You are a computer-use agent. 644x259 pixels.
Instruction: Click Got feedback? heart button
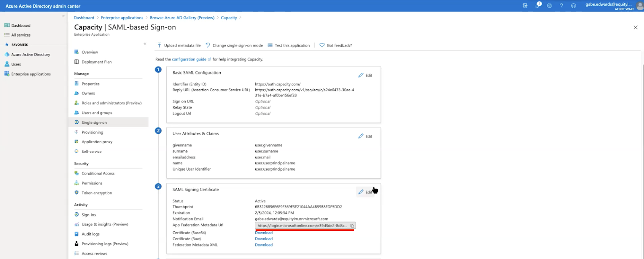click(x=336, y=45)
